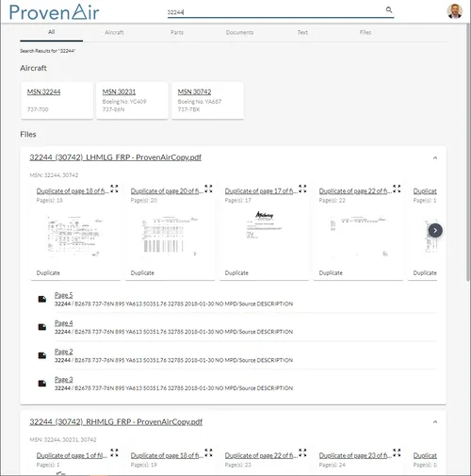This screenshot has width=471, height=476.
Task: Expand fullscreen for Duplicate of page 17
Action: coord(302,189)
